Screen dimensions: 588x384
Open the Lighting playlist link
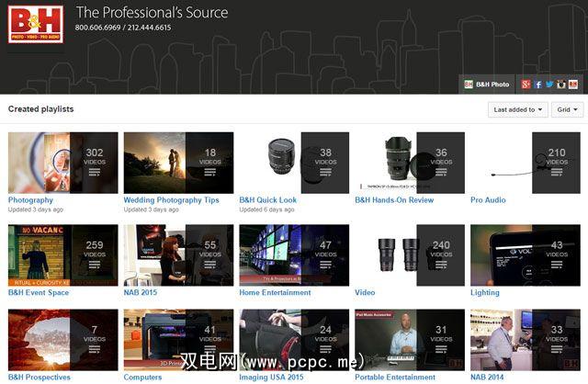click(485, 292)
